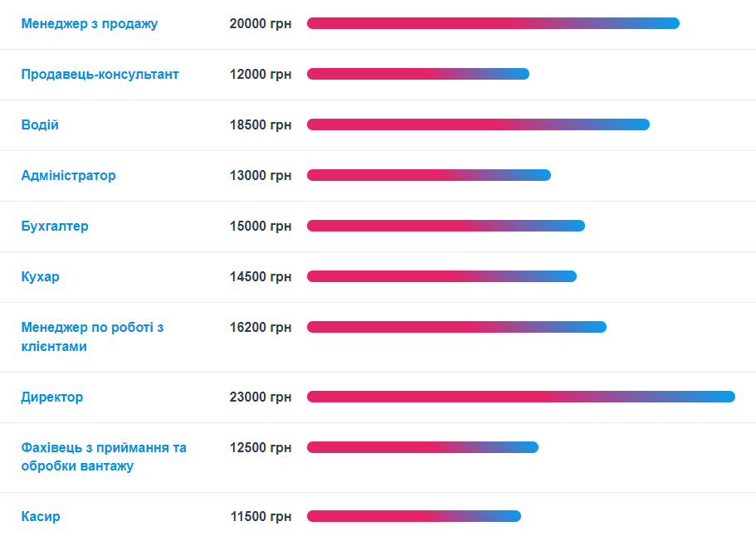
Task: Click the Продавець-консультант link
Action: [100, 74]
